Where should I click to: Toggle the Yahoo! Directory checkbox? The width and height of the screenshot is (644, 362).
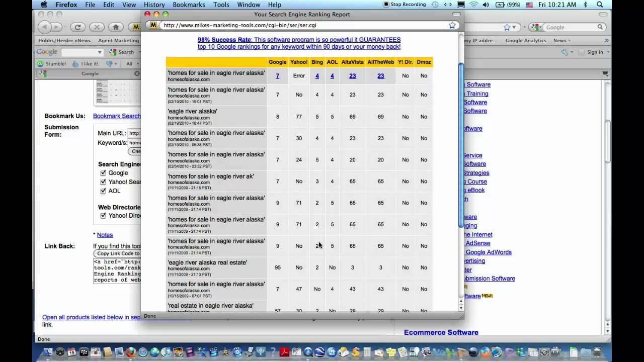(x=103, y=216)
